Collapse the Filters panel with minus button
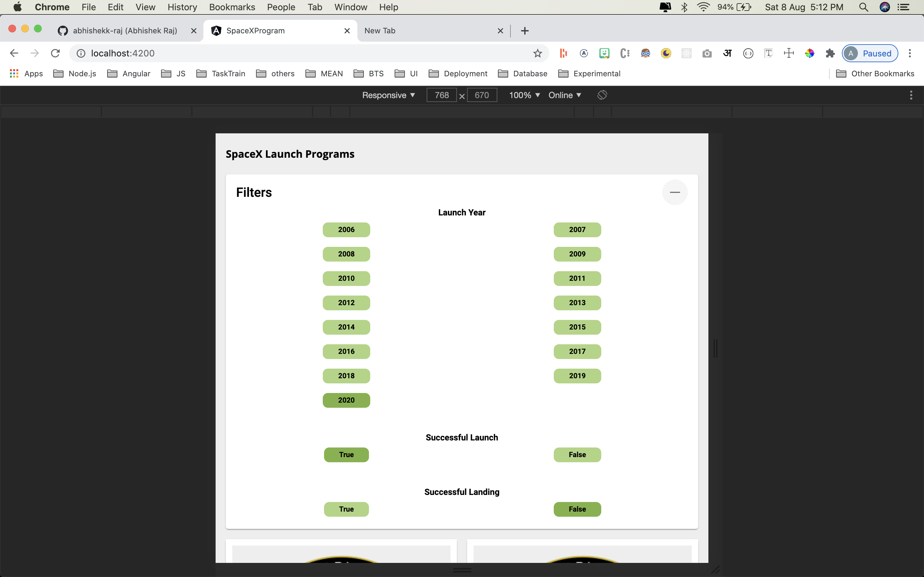Screen dimensions: 924x577 click(675, 192)
